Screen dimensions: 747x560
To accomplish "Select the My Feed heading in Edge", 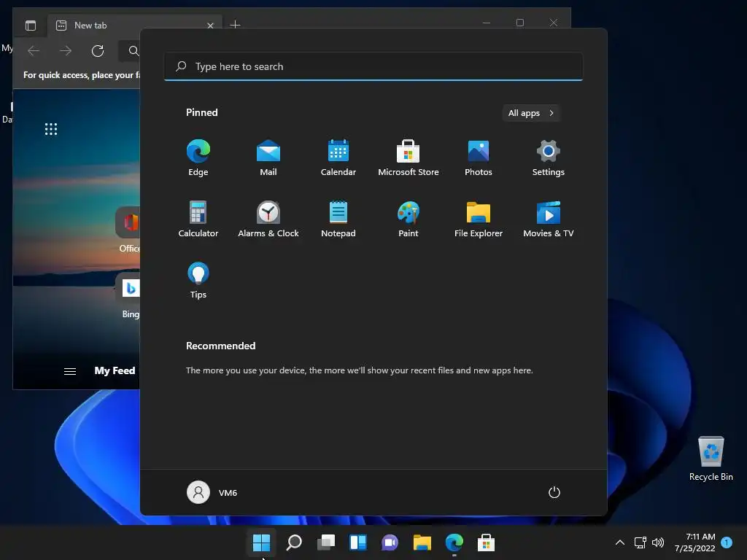I will tap(115, 370).
